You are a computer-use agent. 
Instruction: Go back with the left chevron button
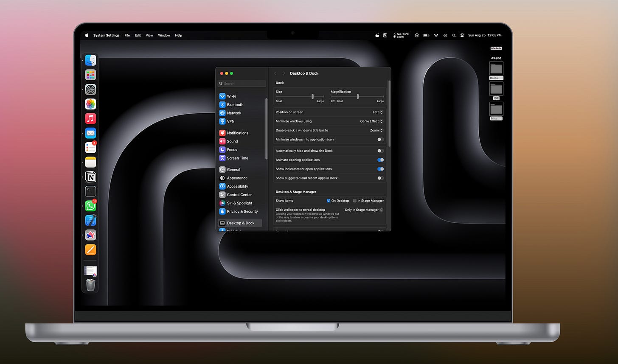click(x=275, y=73)
